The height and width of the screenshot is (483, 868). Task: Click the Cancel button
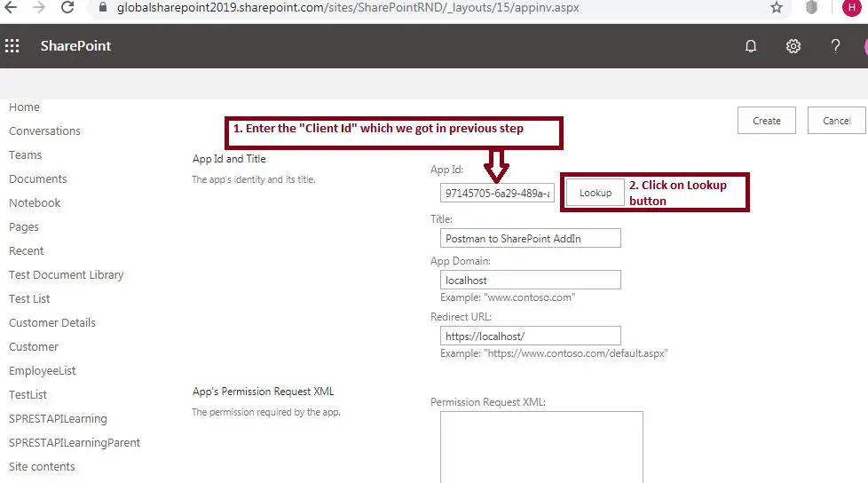click(836, 120)
